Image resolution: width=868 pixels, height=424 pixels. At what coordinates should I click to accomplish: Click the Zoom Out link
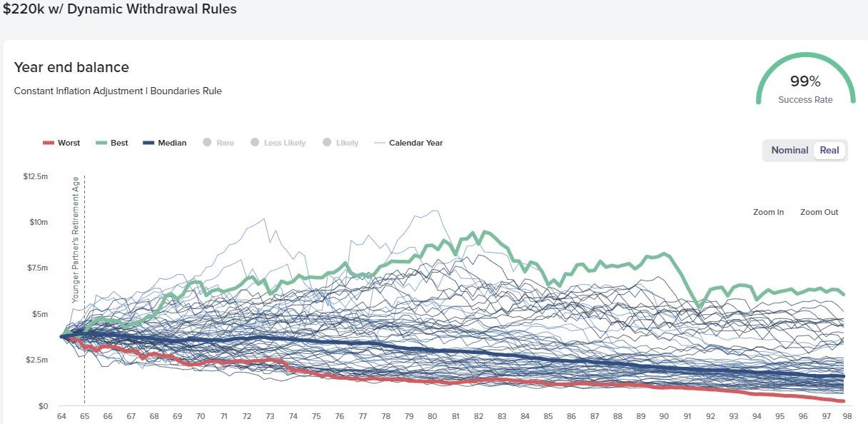(x=819, y=212)
